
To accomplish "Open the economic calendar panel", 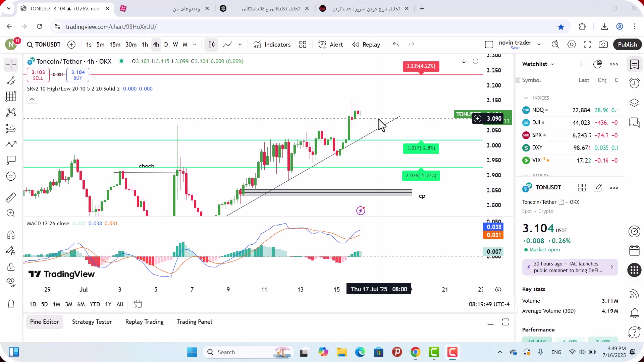I will (x=634, y=250).
